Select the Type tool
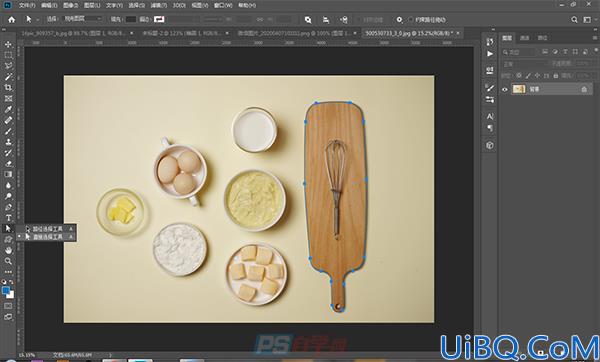This screenshot has width=600, height=362. click(x=8, y=218)
